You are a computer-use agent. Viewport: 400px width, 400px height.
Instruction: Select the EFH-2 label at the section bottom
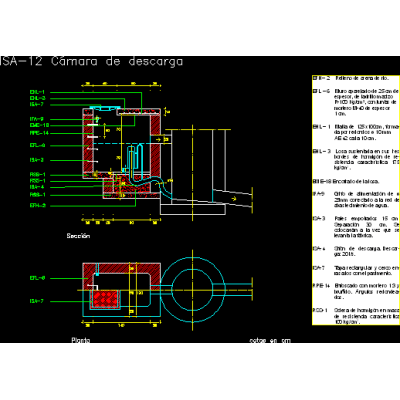tap(37, 206)
